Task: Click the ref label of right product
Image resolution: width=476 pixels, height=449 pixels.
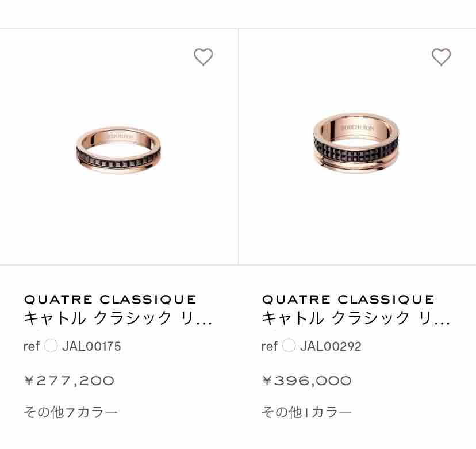Action: 270,347
